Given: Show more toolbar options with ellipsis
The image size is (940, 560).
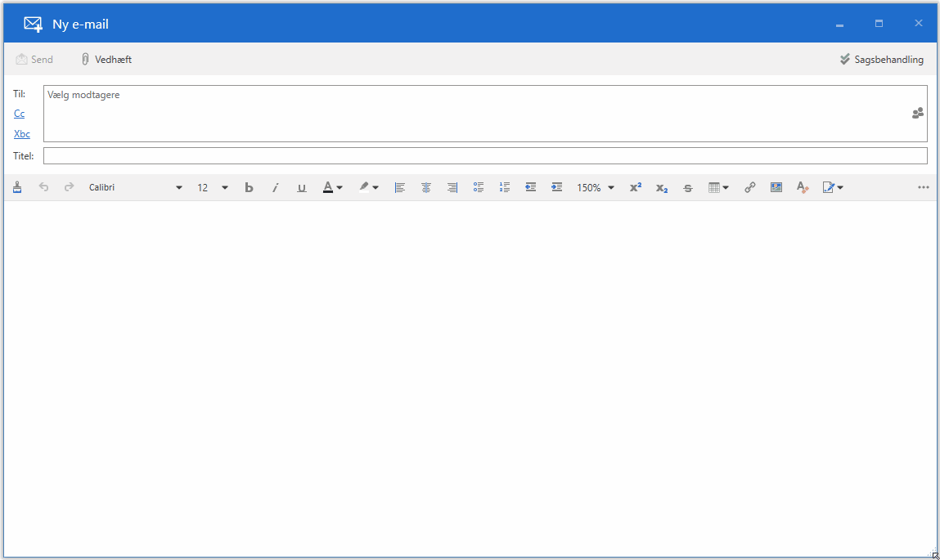Looking at the screenshot, I should tap(924, 187).
